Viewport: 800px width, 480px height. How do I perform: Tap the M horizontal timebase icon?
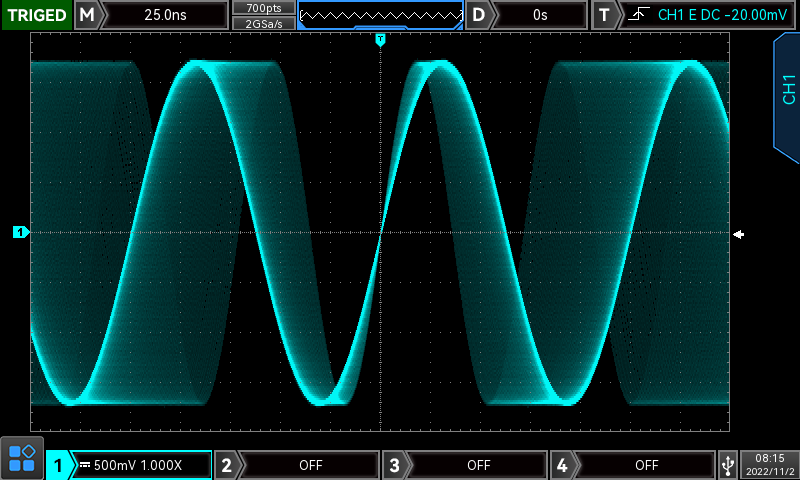89,15
